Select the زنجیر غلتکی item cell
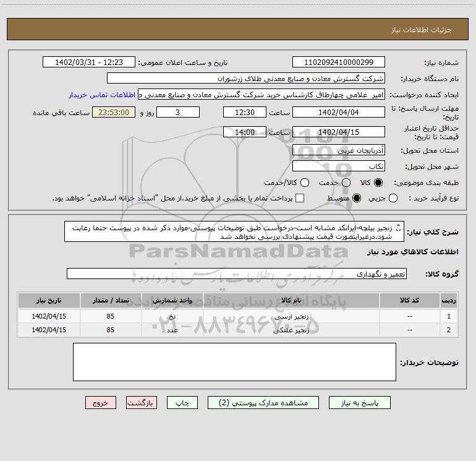The image size is (476, 461). (x=291, y=330)
